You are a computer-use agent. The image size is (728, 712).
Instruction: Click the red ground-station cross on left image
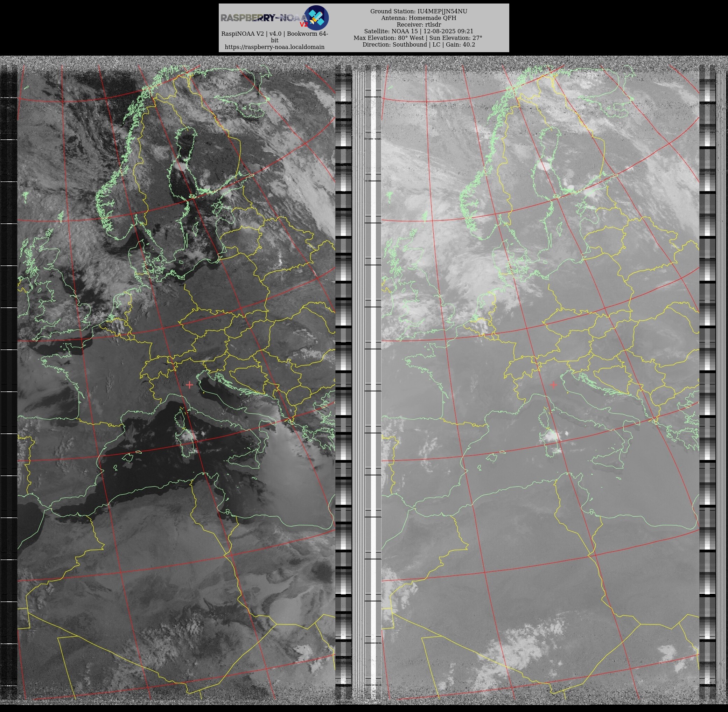point(190,384)
